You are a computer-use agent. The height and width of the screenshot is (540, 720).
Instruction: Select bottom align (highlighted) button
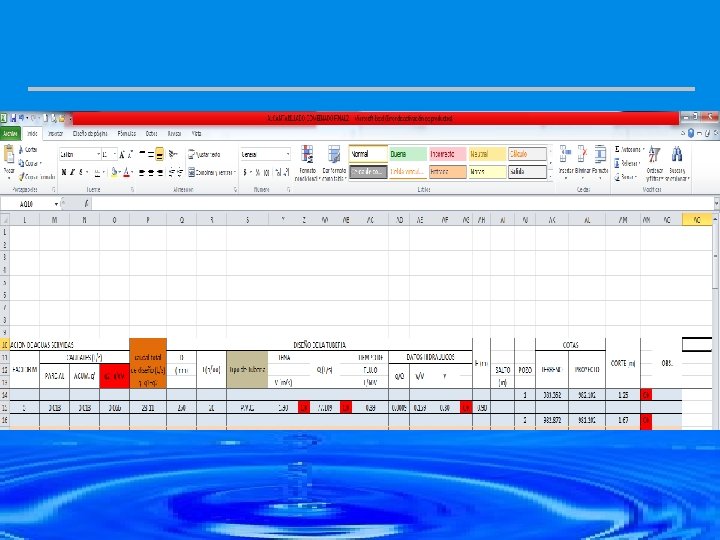click(x=159, y=154)
